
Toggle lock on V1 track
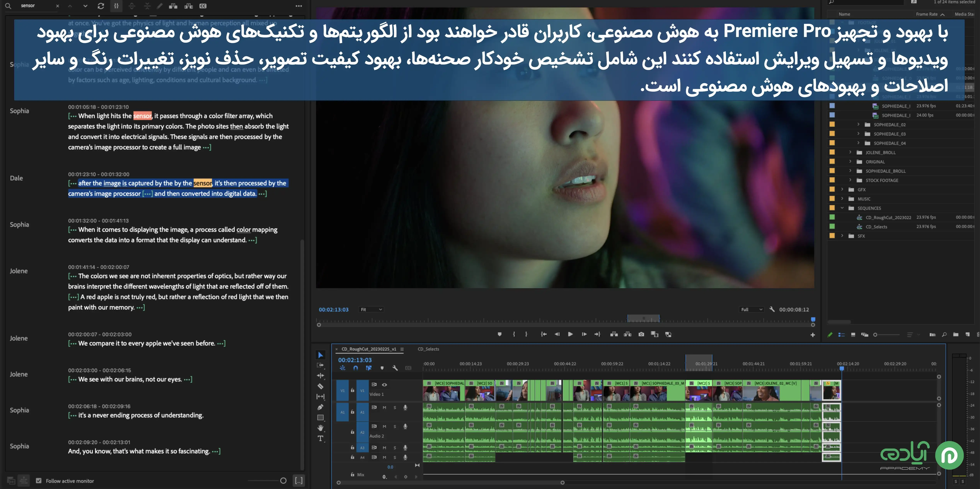coord(352,390)
